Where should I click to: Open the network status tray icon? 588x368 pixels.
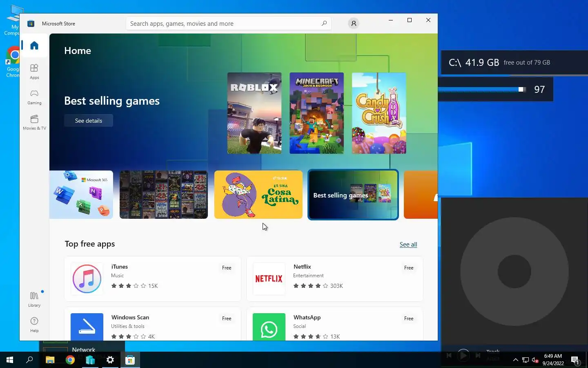[526, 360]
